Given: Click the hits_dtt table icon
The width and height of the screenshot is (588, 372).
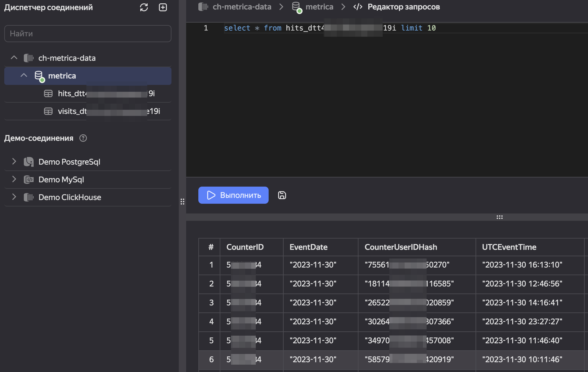Looking at the screenshot, I should pos(48,93).
